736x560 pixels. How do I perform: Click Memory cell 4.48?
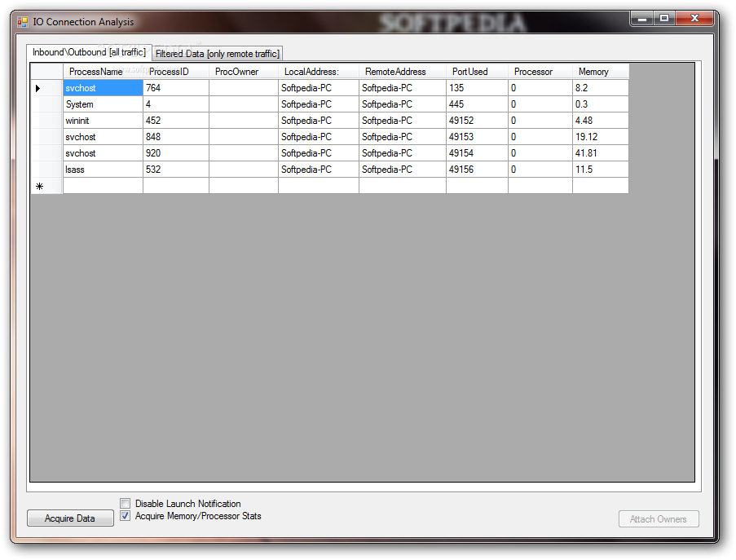click(601, 121)
